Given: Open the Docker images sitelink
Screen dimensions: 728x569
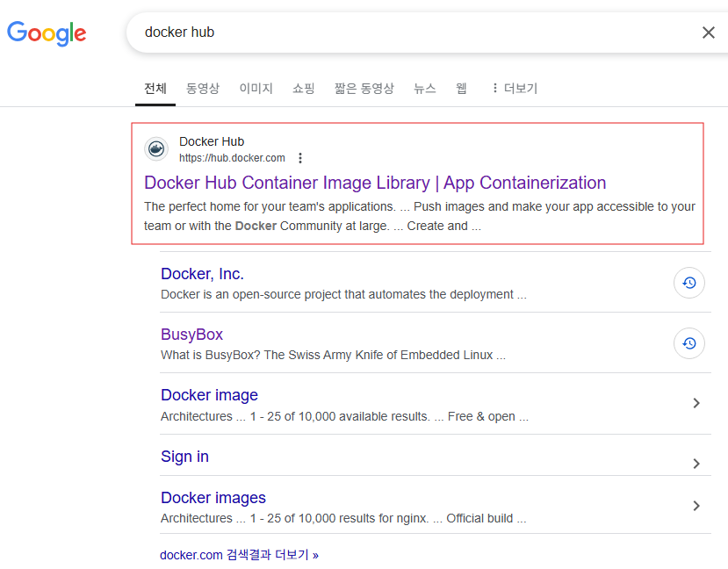Looking at the screenshot, I should 213,498.
